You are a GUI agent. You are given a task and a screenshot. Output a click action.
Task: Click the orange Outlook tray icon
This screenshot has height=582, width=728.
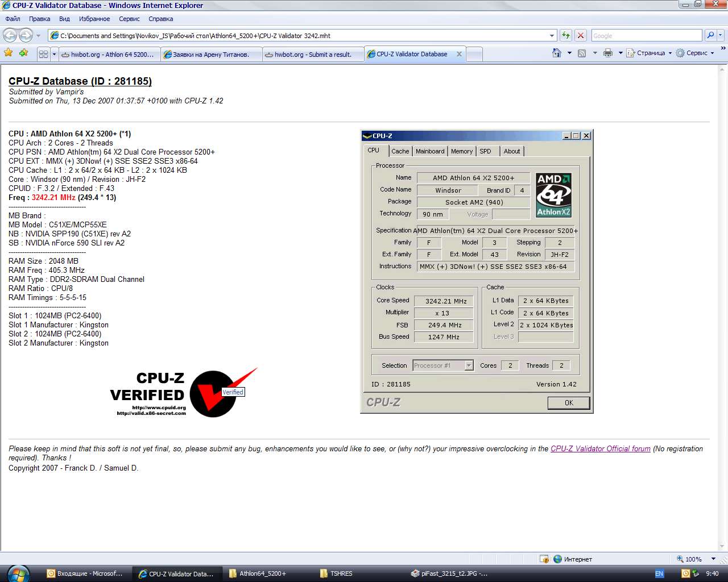tap(685, 573)
